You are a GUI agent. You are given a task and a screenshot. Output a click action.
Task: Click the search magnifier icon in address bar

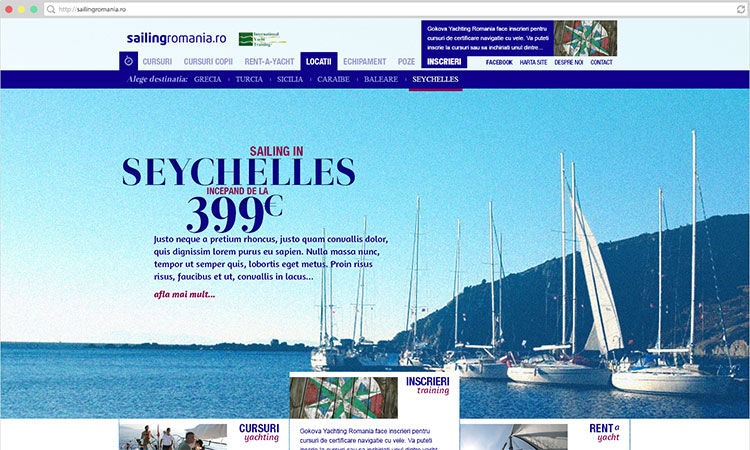pos(51,10)
